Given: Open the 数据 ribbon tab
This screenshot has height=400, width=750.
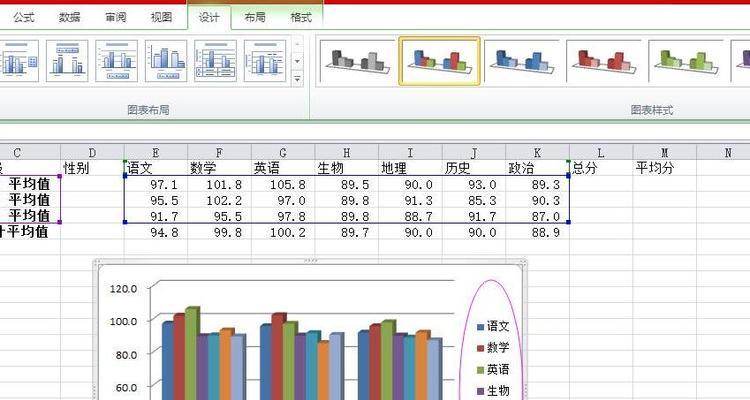Looking at the screenshot, I should (69, 17).
